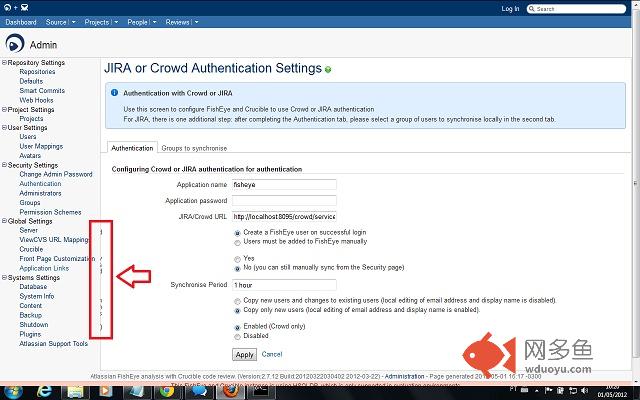Viewport: 640px width, 400px height.
Task: Click the Log In link
Action: [x=510, y=9]
